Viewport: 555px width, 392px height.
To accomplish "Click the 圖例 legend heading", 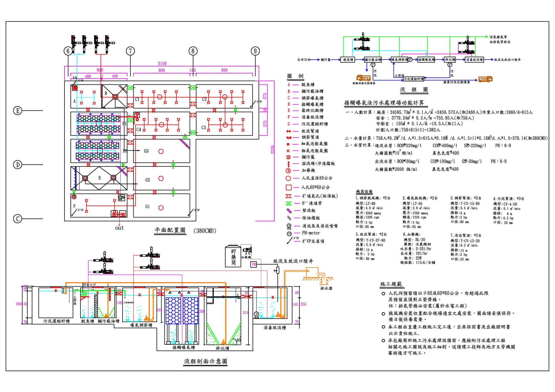I will 295,76.
